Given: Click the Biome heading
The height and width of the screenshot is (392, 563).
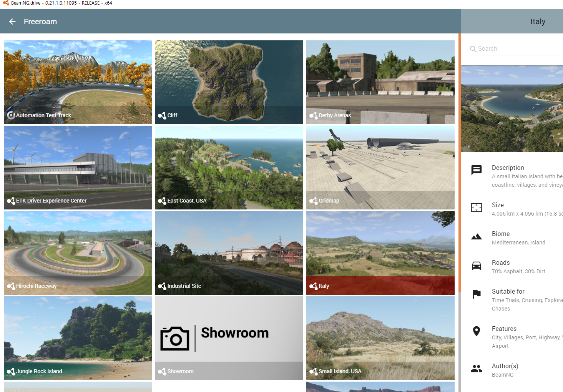Looking at the screenshot, I should [x=501, y=234].
